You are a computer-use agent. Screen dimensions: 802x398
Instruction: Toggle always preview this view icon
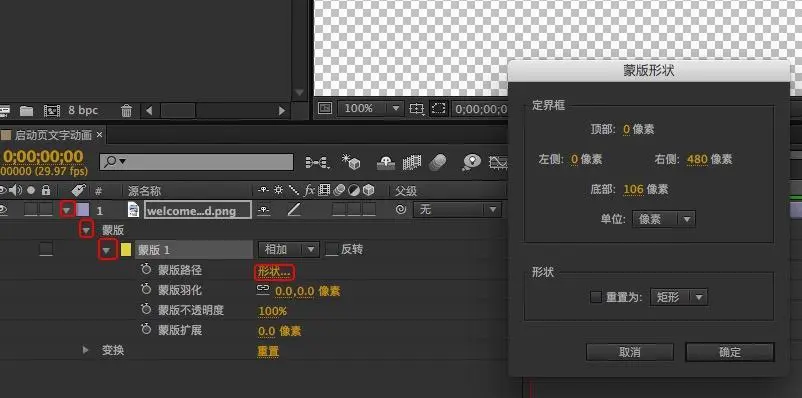coord(325,108)
